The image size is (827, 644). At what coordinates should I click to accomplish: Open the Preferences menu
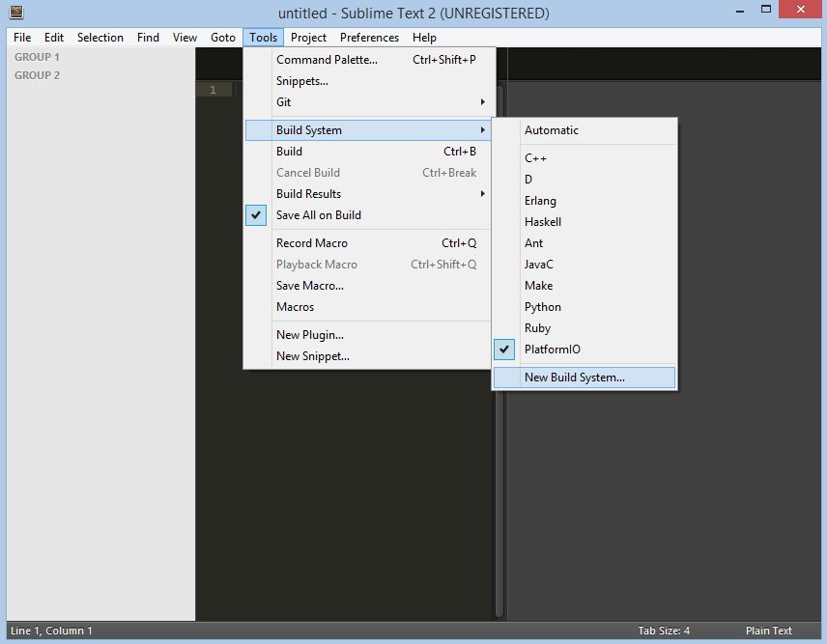tap(369, 38)
